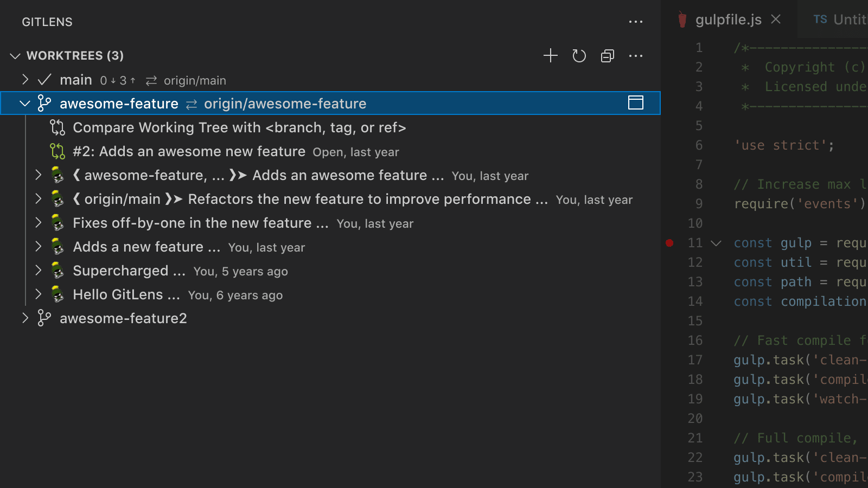This screenshot has width=868, height=488.
Task: Close the gulpfile.js tab
Action: tap(776, 20)
